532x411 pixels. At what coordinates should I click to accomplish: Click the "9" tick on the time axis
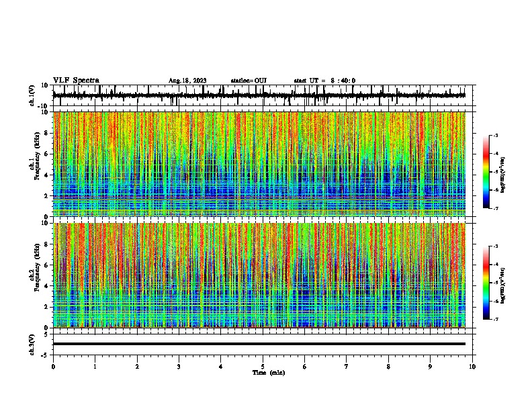[x=430, y=367]
